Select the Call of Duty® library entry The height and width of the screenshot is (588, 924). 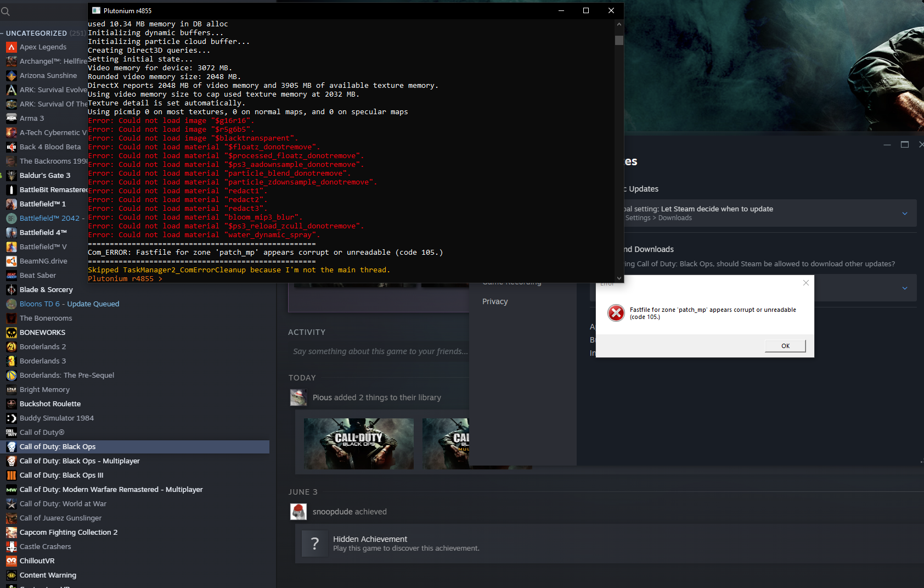(x=135, y=433)
